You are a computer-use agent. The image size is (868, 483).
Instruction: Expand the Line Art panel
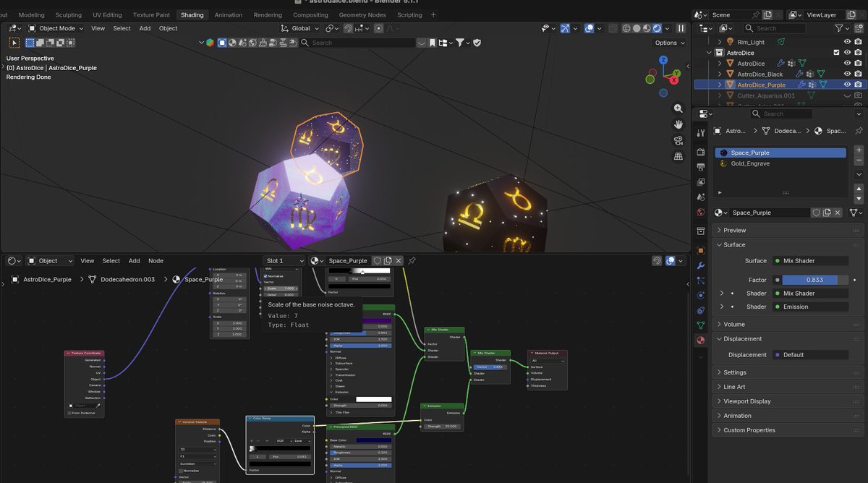788,387
